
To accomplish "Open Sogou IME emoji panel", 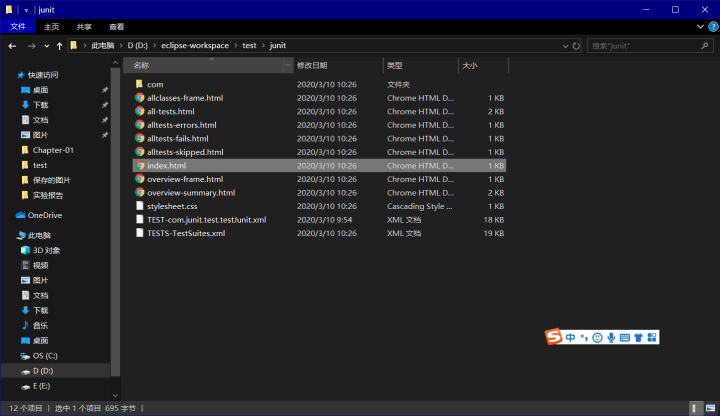I will pyautogui.click(x=597, y=338).
